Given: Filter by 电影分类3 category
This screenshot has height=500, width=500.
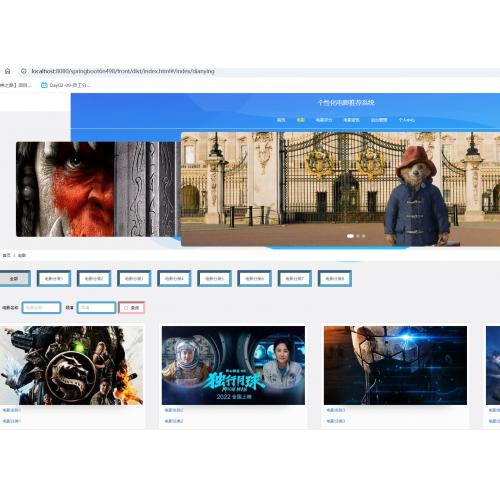Looking at the screenshot, I should [x=134, y=279].
